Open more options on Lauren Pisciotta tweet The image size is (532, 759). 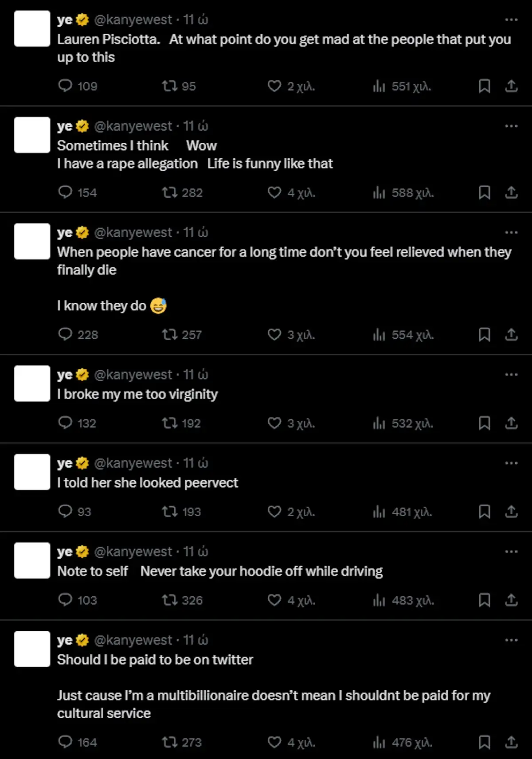pos(511,20)
